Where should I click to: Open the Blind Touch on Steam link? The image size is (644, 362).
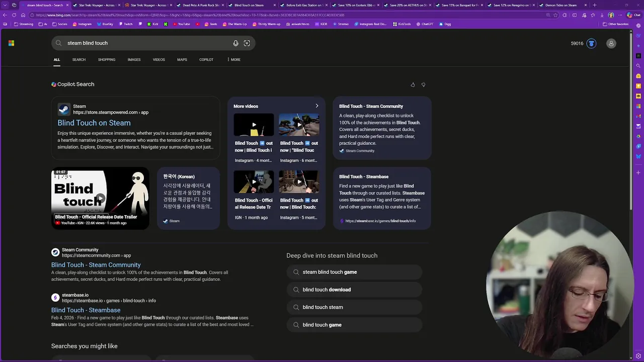click(x=94, y=123)
